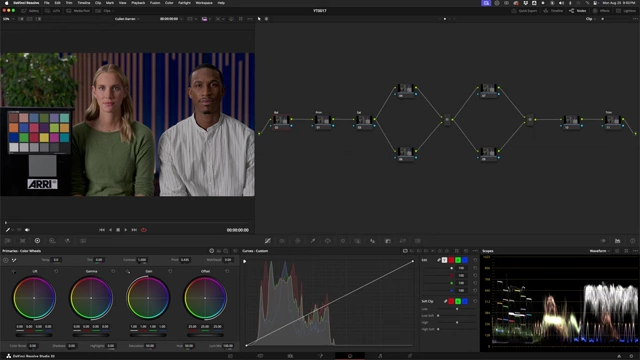
Task: Select the Qualifier eyedropper palette icon
Action: (313, 241)
